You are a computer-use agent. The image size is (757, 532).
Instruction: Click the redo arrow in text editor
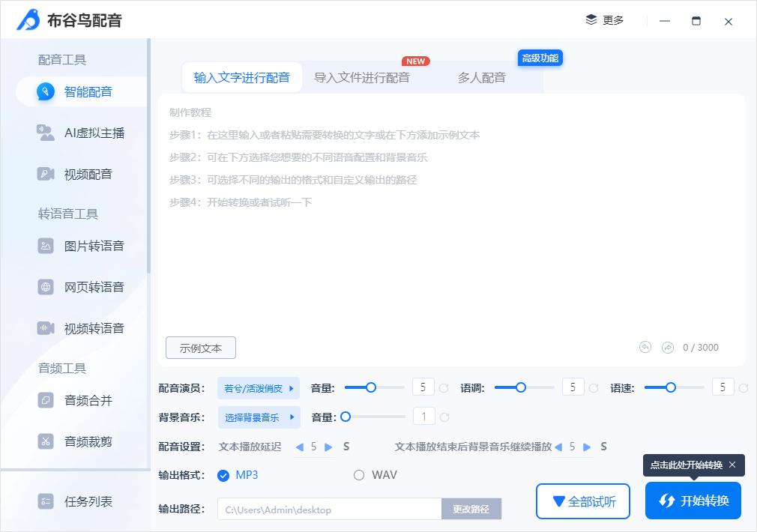pos(668,347)
